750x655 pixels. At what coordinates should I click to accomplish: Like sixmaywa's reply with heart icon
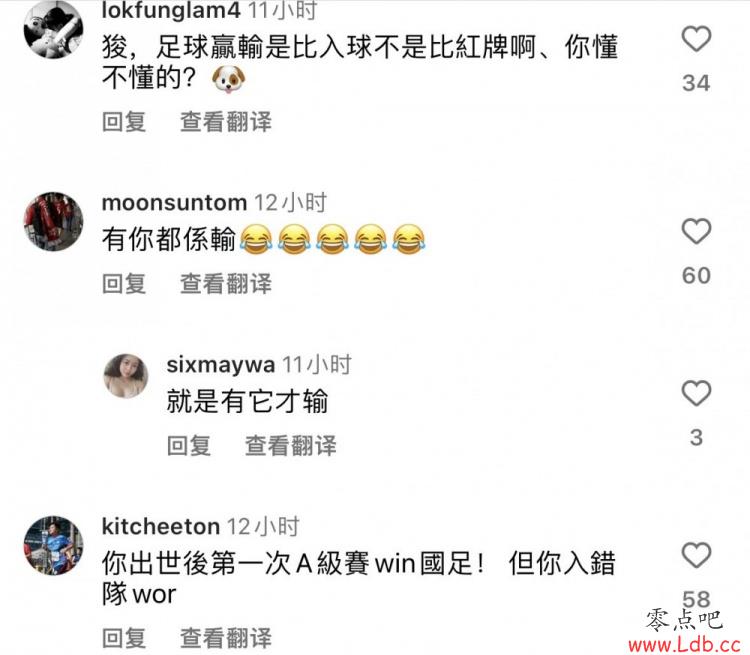pos(696,393)
